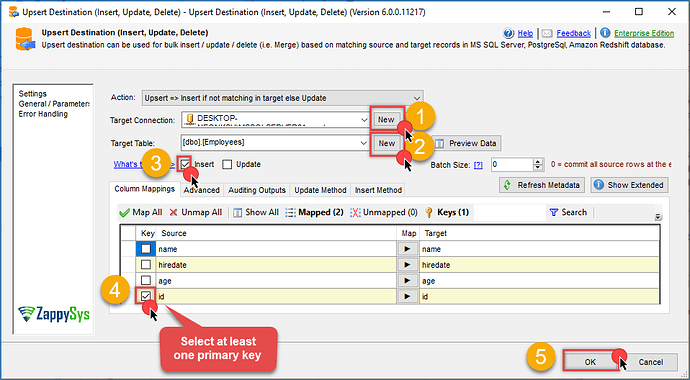Click the Map All green checkmark
690x380 pixels.
(124, 213)
